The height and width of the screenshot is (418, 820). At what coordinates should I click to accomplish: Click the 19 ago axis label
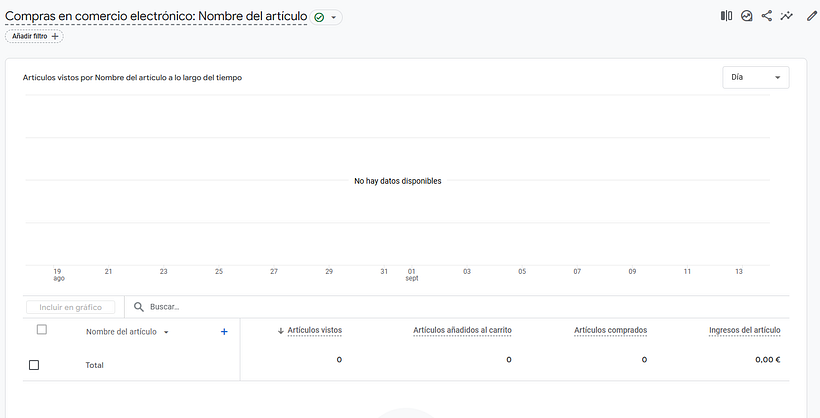(x=59, y=275)
